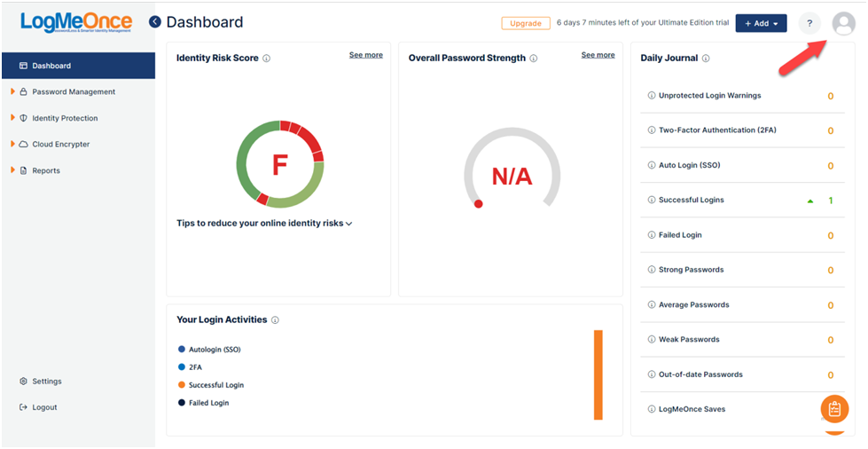The width and height of the screenshot is (868, 449).
Task: Click Unprotected Login Warnings label
Action: (709, 95)
